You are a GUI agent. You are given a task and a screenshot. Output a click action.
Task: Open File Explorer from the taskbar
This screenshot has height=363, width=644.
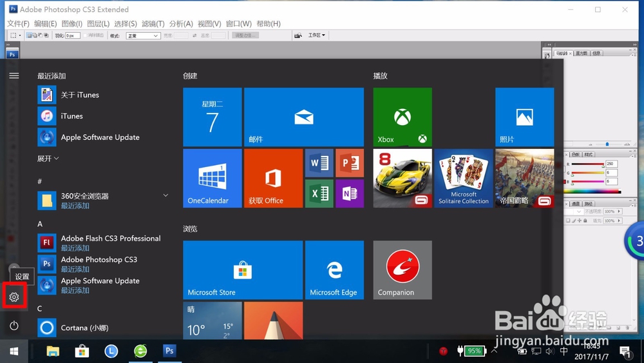[x=53, y=351]
